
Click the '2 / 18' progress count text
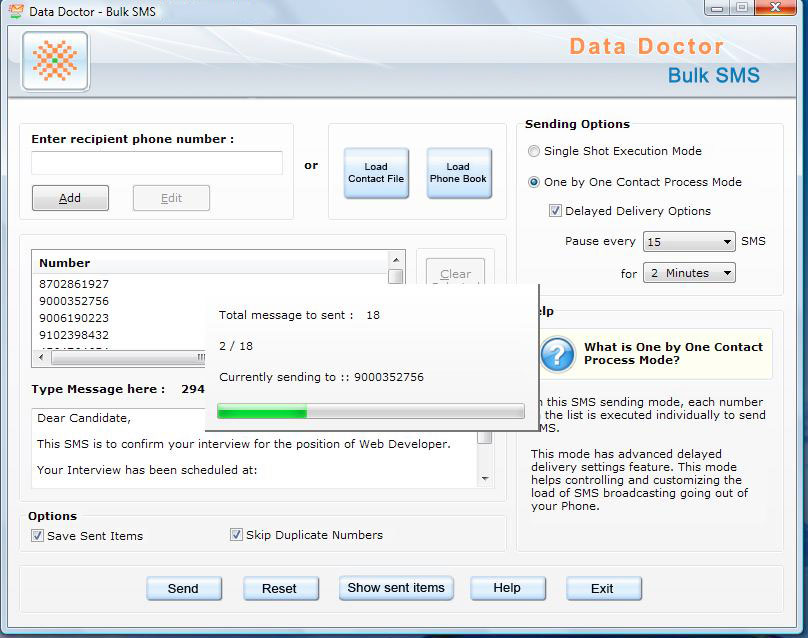point(236,346)
